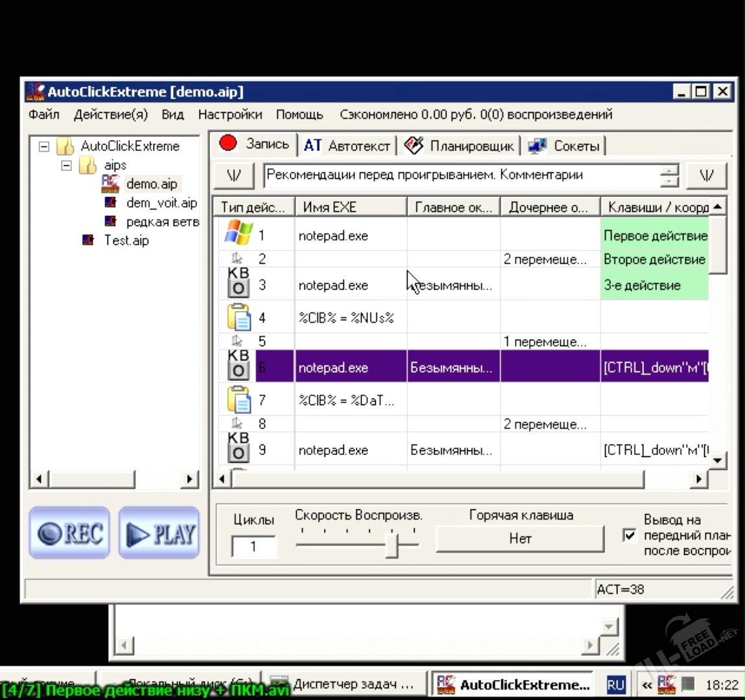Select the Test.aip file in tree
The height and width of the screenshot is (700, 745).
pos(126,240)
